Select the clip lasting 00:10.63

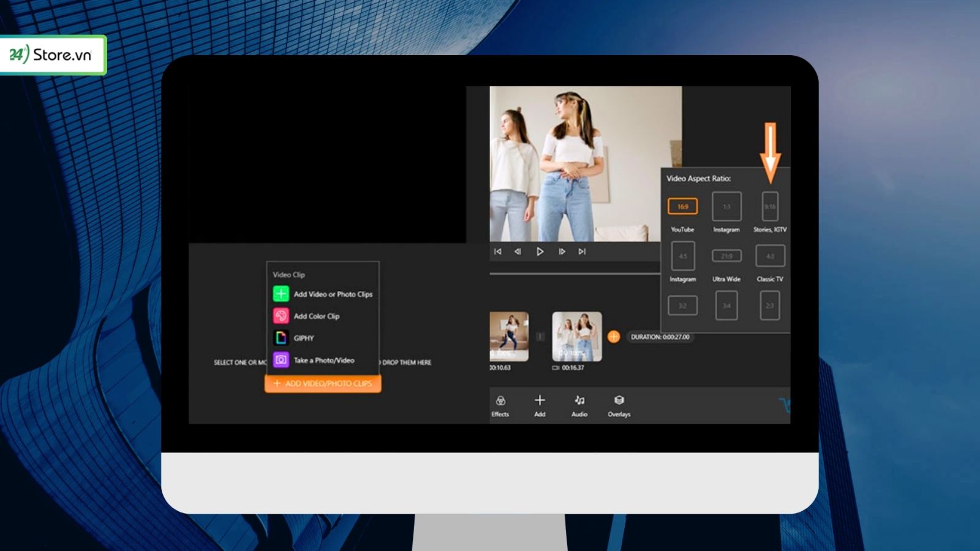(508, 337)
